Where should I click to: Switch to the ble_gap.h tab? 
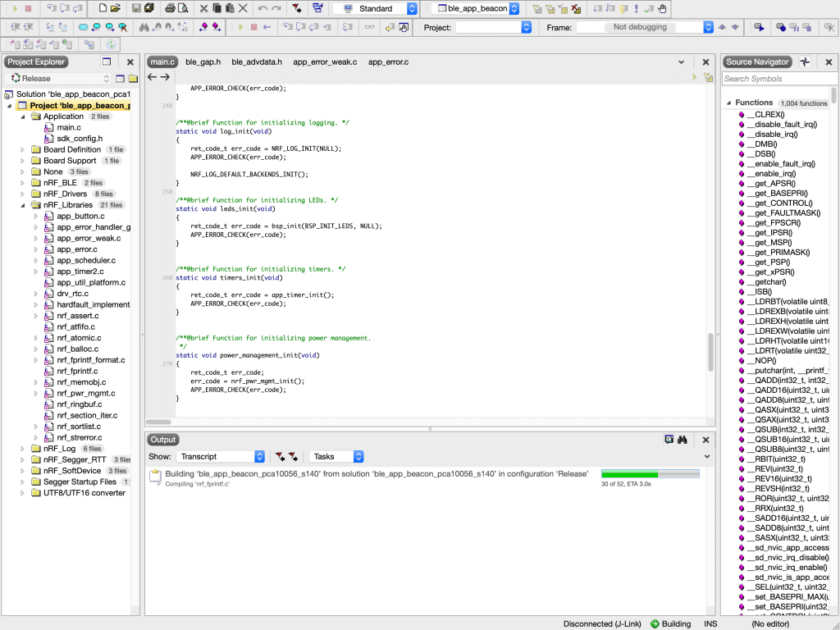[x=203, y=62]
